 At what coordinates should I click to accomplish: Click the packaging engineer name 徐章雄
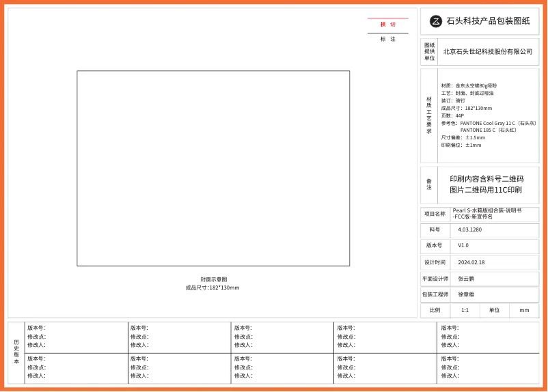click(x=466, y=294)
